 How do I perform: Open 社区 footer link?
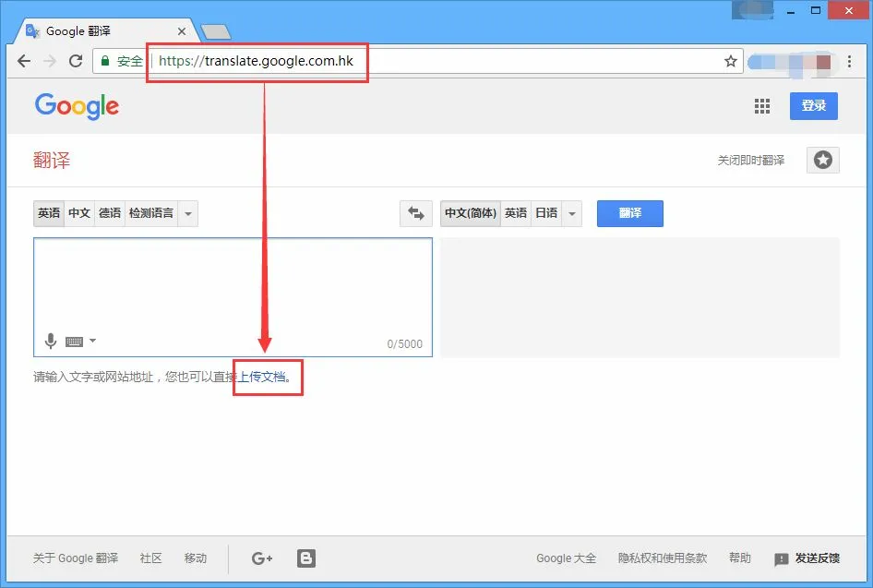150,558
